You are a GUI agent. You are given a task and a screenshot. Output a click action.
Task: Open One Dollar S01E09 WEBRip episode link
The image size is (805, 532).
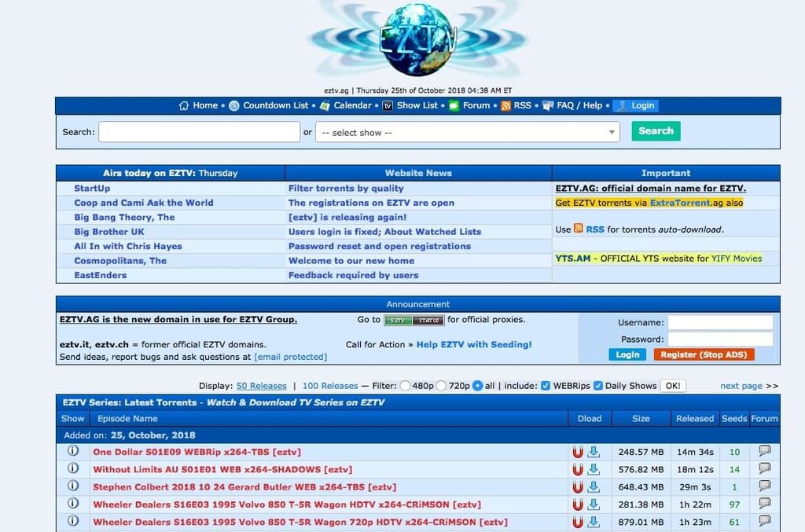point(197,452)
